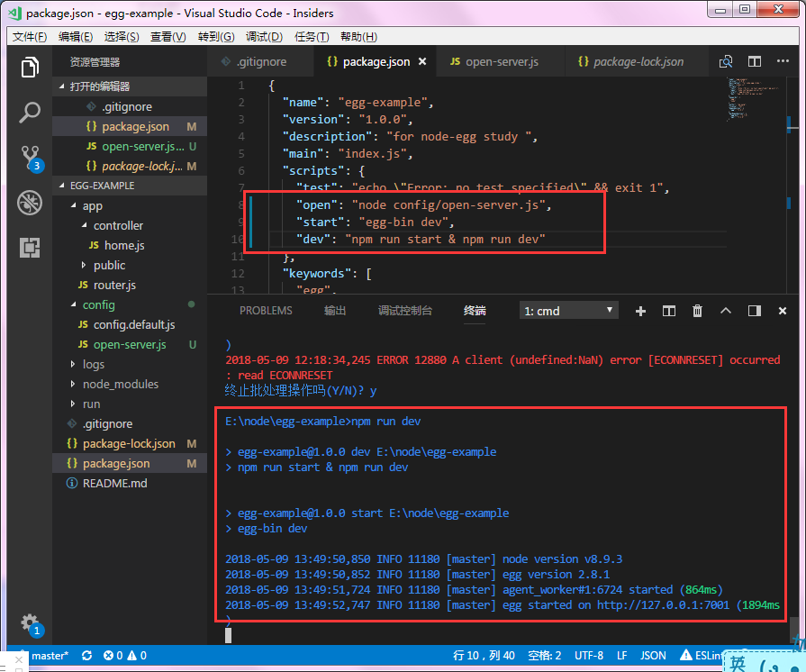Kill the terminal using the trash icon

(697, 310)
